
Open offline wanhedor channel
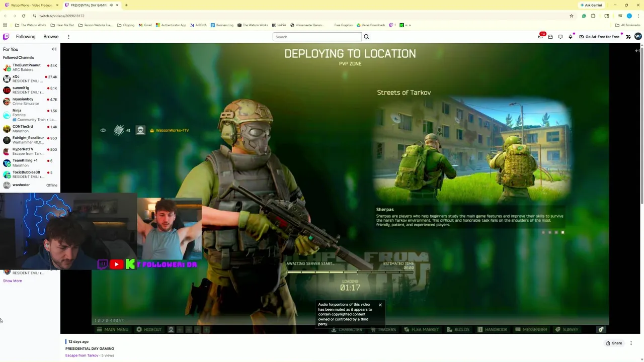[30, 185]
